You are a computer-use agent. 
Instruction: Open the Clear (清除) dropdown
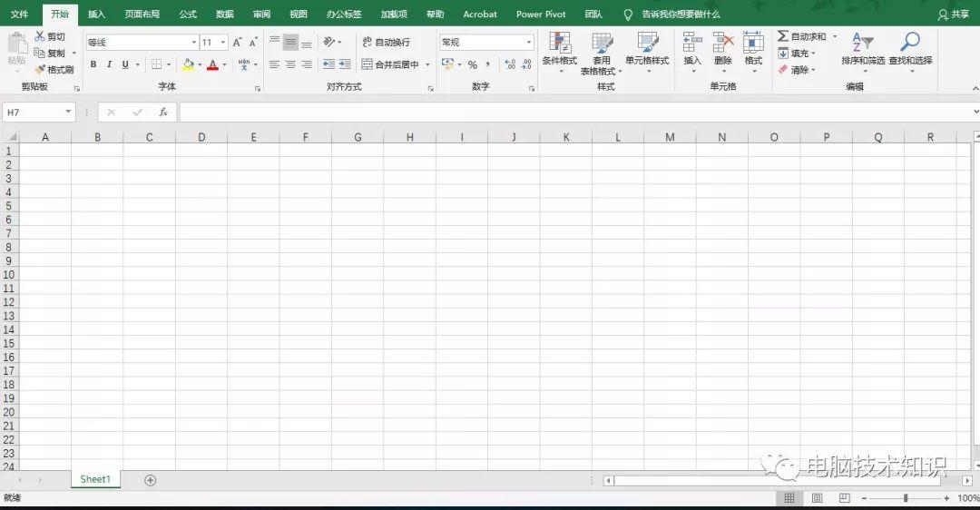click(x=797, y=69)
